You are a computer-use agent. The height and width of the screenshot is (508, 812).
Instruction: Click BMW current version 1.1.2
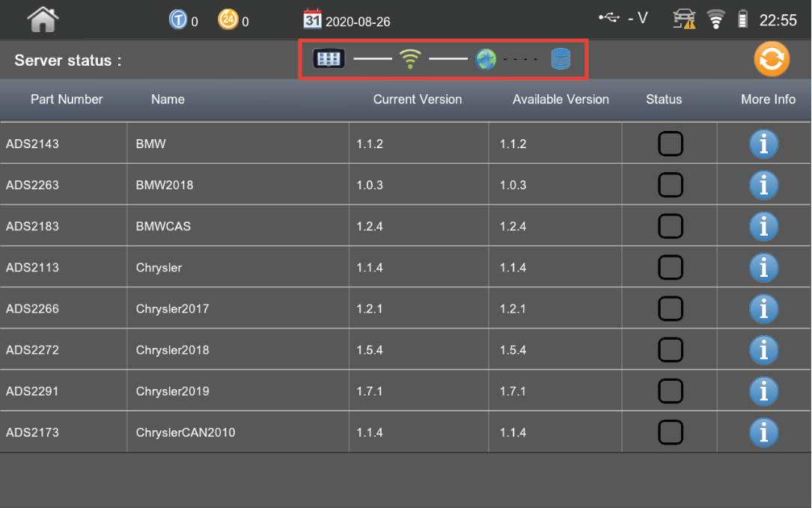click(x=370, y=144)
